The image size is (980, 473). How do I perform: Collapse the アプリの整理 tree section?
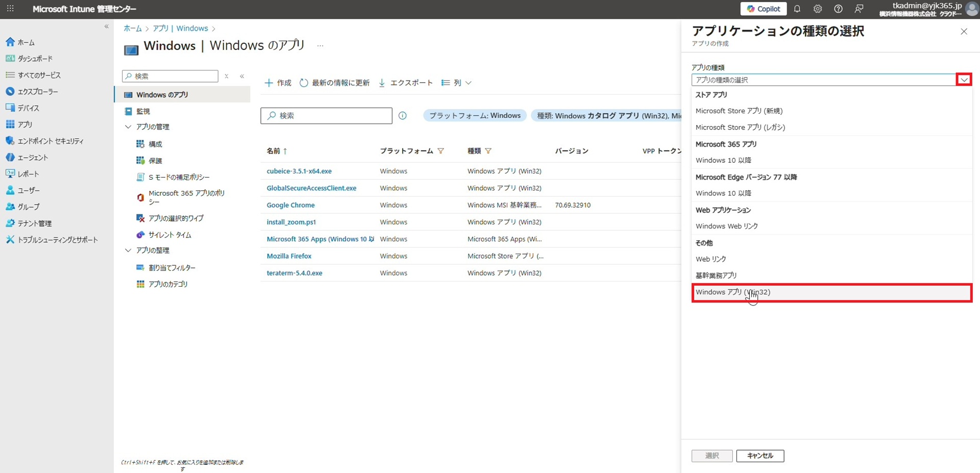128,251
